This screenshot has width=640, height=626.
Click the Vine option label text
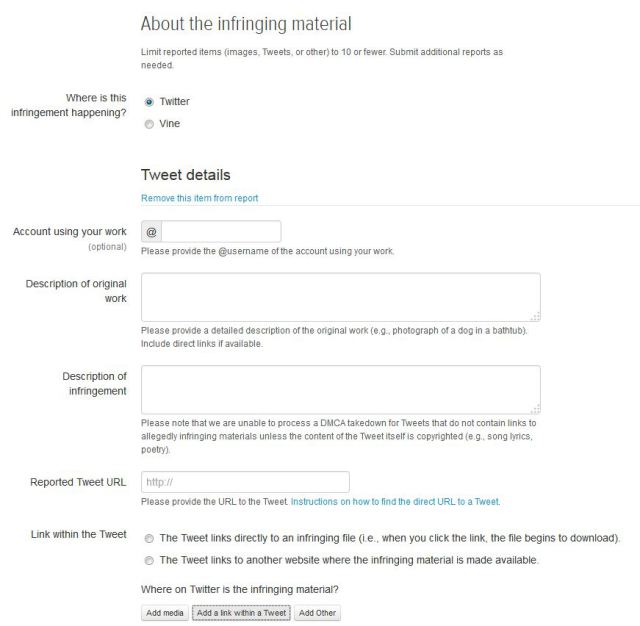click(x=170, y=124)
